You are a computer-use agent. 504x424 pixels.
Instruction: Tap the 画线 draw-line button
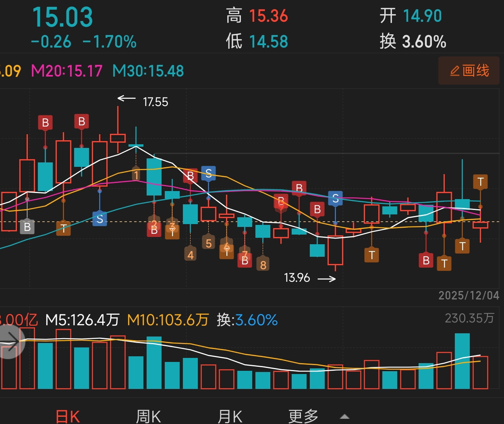tap(469, 71)
